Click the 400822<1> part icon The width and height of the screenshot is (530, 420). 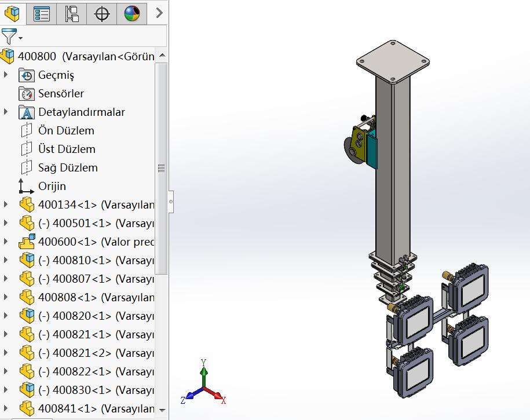pos(27,371)
